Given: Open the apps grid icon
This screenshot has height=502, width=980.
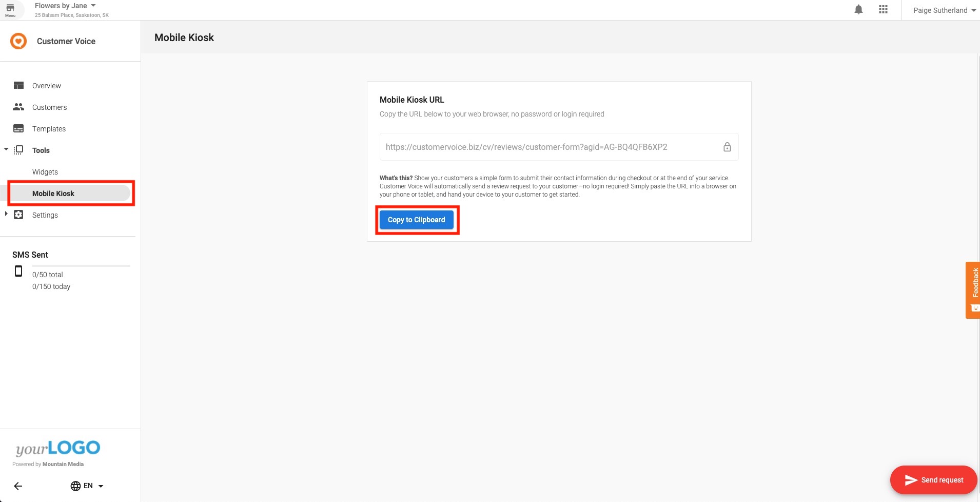Looking at the screenshot, I should pyautogui.click(x=883, y=10).
